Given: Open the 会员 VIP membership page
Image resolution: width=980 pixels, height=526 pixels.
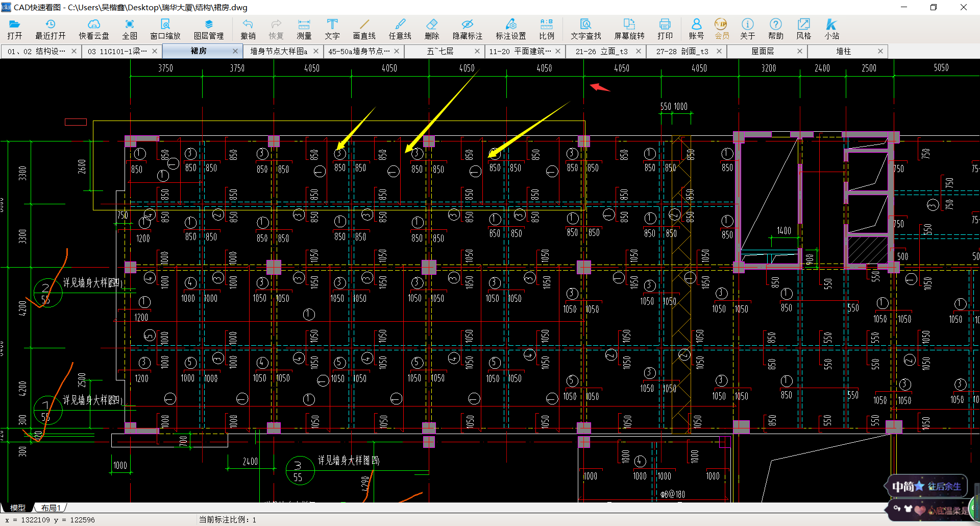Looking at the screenshot, I should tap(721, 29).
